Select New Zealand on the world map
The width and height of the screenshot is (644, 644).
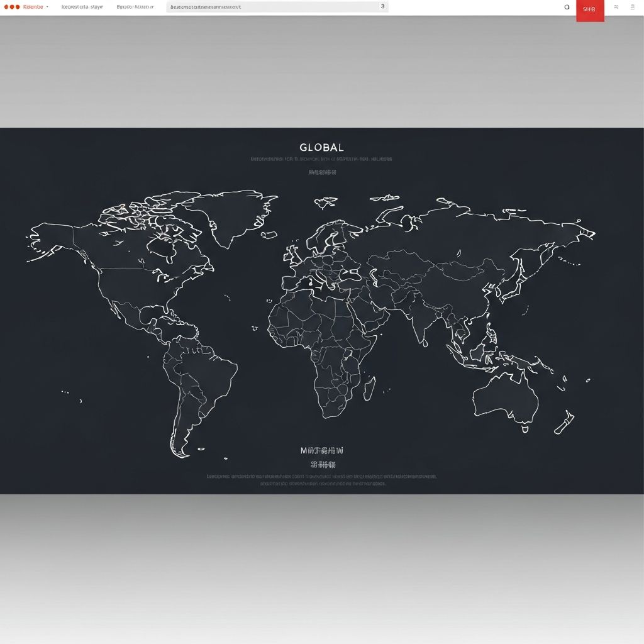point(564,423)
